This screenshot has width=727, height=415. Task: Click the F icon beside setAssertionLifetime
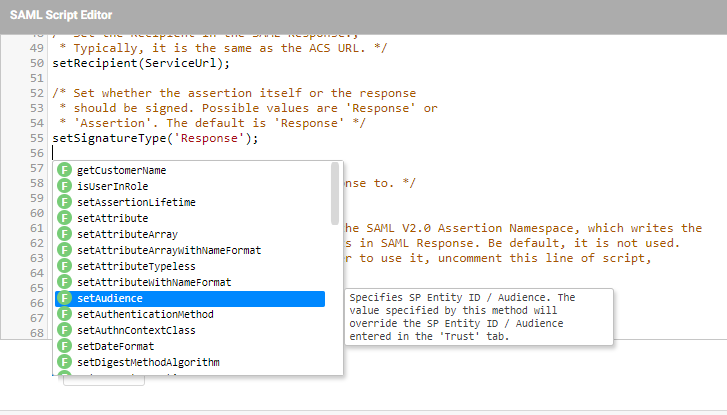coord(65,202)
